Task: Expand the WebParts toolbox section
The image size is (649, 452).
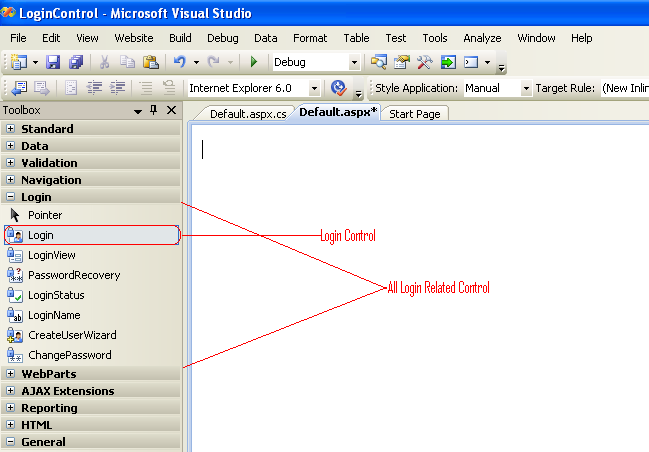Action: tap(11, 374)
